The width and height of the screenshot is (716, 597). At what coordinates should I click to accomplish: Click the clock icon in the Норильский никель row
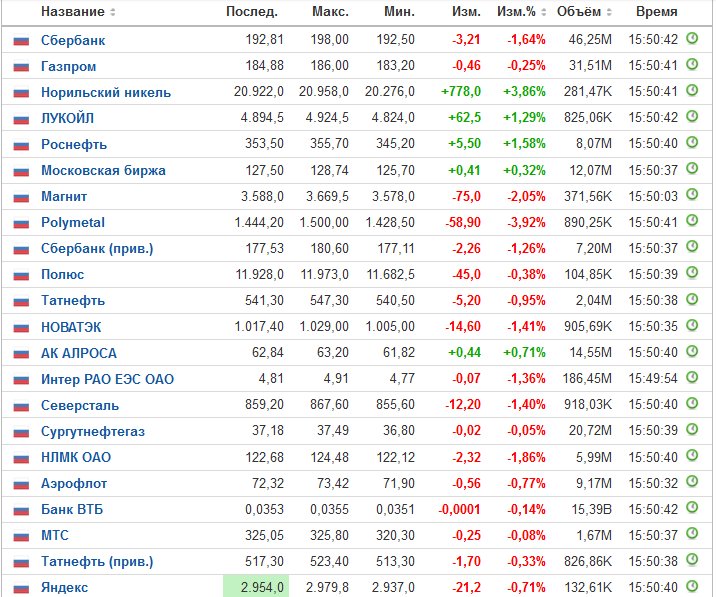tap(692, 90)
